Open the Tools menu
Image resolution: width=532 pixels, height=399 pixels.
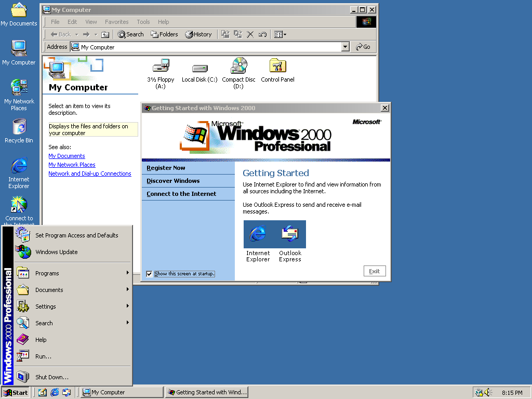(143, 22)
